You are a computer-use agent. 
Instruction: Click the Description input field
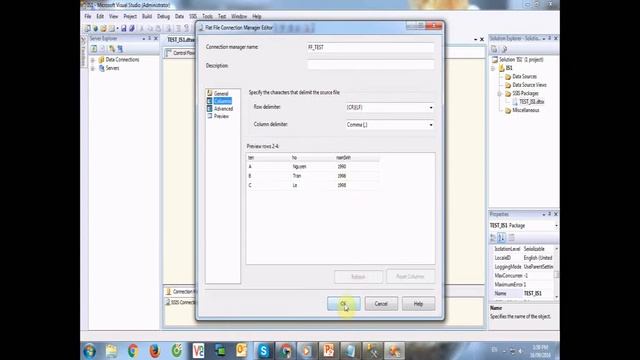(370, 65)
